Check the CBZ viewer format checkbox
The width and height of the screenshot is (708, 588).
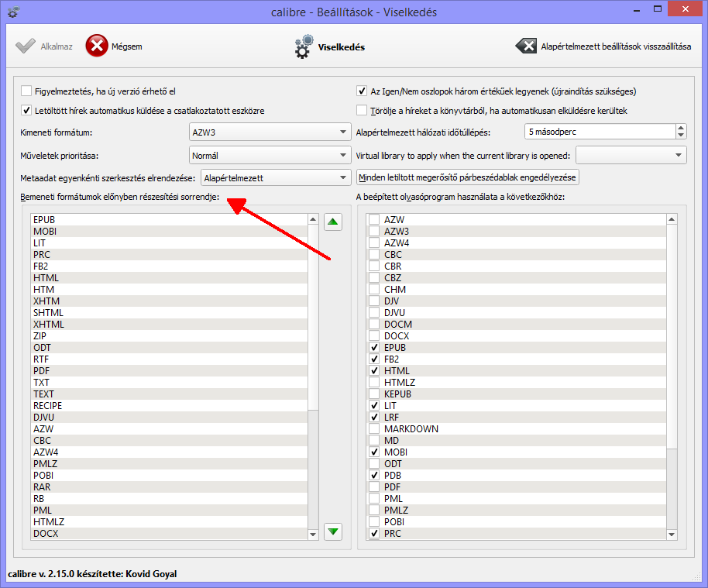click(x=374, y=278)
